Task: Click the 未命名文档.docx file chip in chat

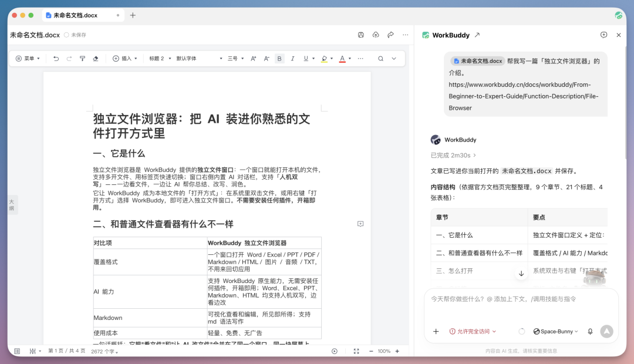Action: [x=477, y=61]
